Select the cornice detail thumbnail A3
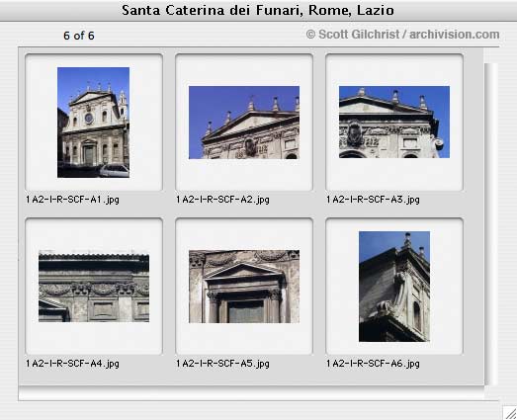This screenshot has height=420, width=517. [394, 122]
